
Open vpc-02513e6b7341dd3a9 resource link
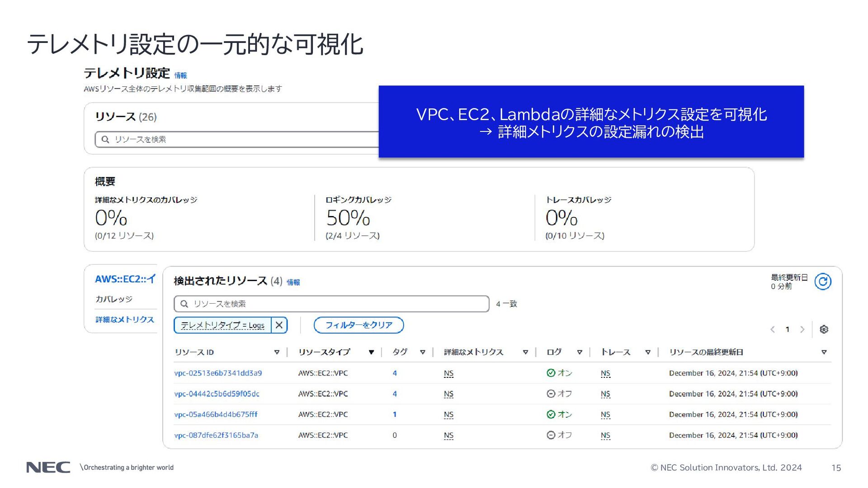point(218,373)
